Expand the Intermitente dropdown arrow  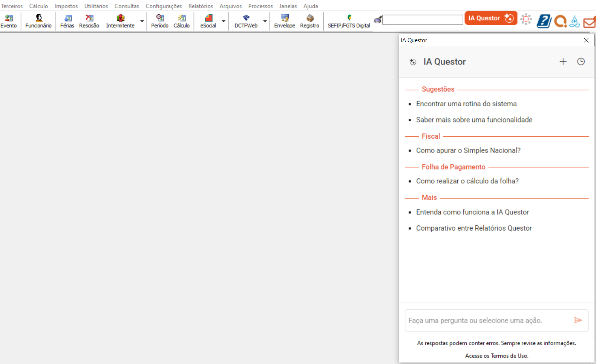[142, 21]
